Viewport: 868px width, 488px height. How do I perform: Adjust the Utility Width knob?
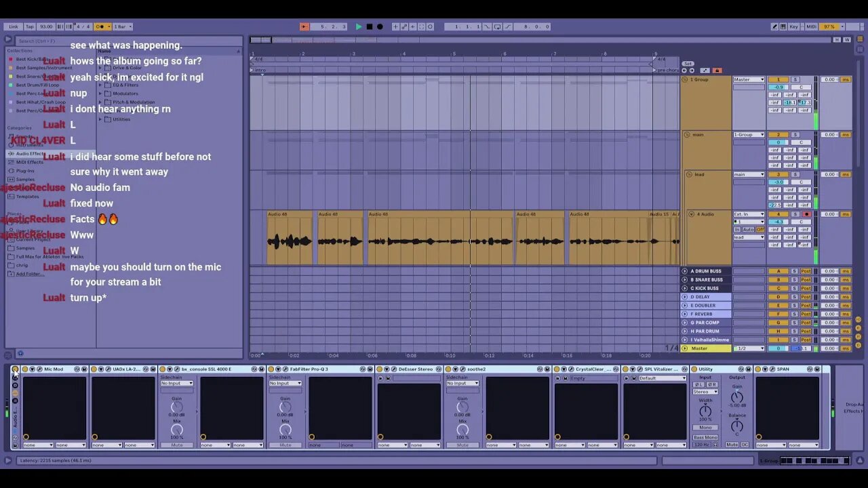[705, 411]
